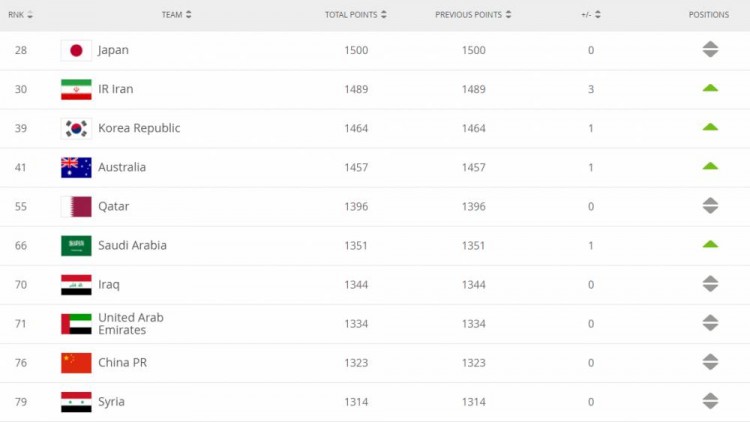The height and width of the screenshot is (422, 750).
Task: Click the China PR flag icon
Action: tap(76, 363)
